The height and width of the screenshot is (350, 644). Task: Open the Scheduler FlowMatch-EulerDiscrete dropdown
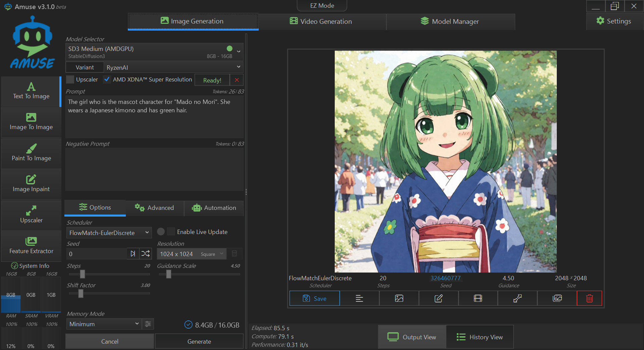pyautogui.click(x=109, y=233)
